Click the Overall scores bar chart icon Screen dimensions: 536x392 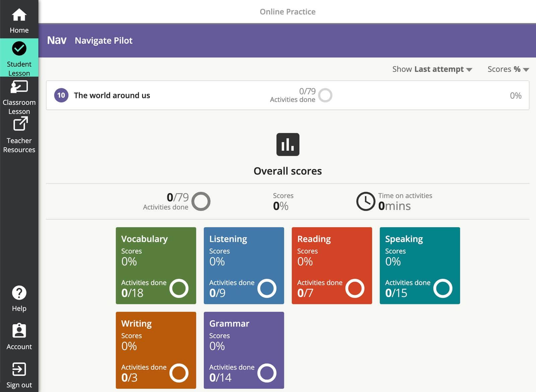pyautogui.click(x=287, y=144)
